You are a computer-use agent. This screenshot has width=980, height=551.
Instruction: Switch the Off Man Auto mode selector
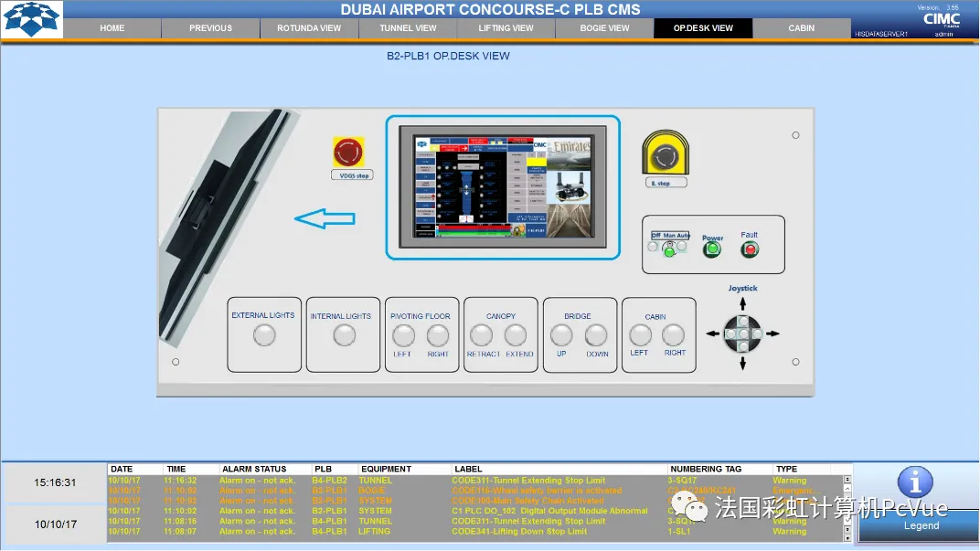[x=669, y=248]
